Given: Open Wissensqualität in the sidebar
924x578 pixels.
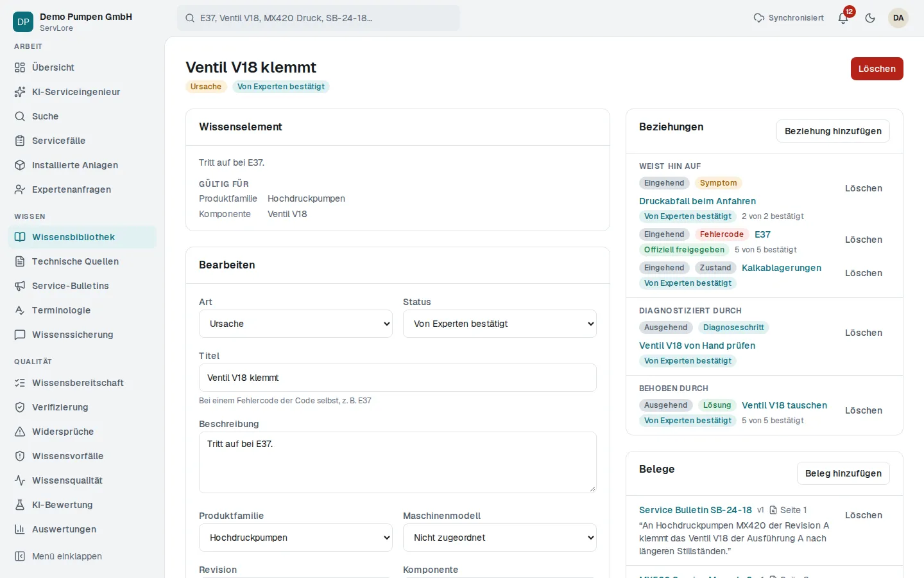Looking at the screenshot, I should [x=82, y=480].
